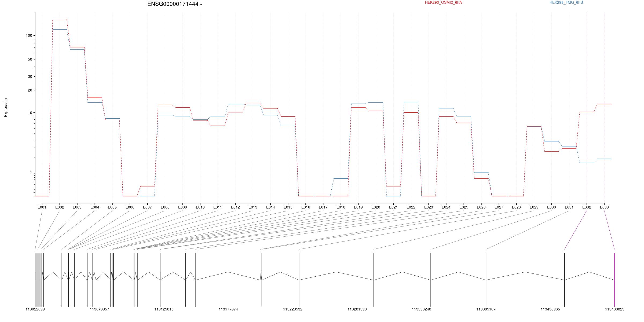Click exon label E020

coord(376,207)
